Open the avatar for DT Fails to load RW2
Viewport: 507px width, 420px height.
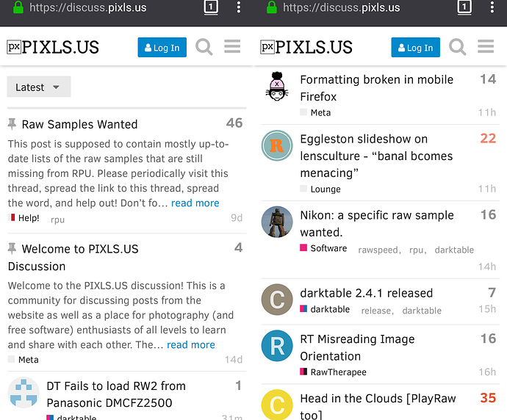click(24, 394)
